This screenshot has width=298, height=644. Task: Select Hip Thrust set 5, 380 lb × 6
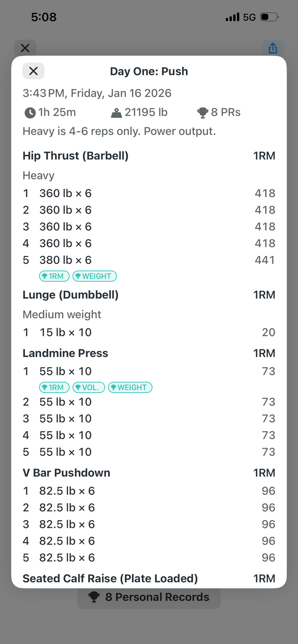pos(65,260)
